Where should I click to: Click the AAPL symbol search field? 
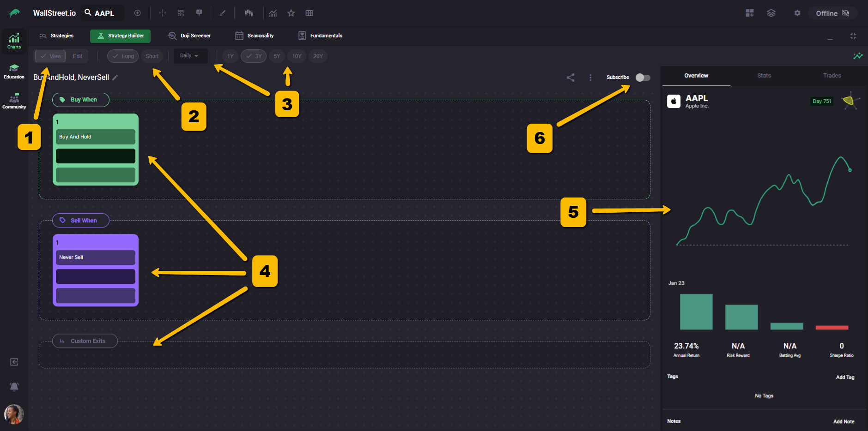104,13
